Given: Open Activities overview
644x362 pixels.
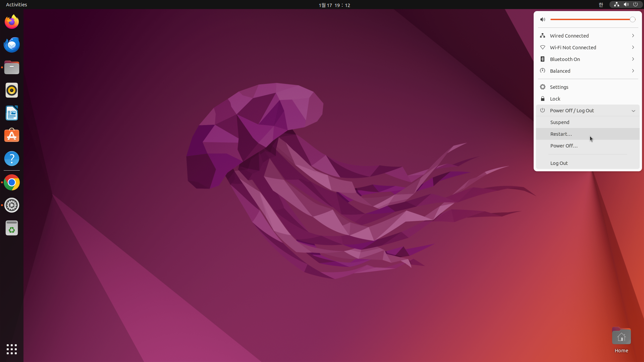Looking at the screenshot, I should pyautogui.click(x=16, y=5).
